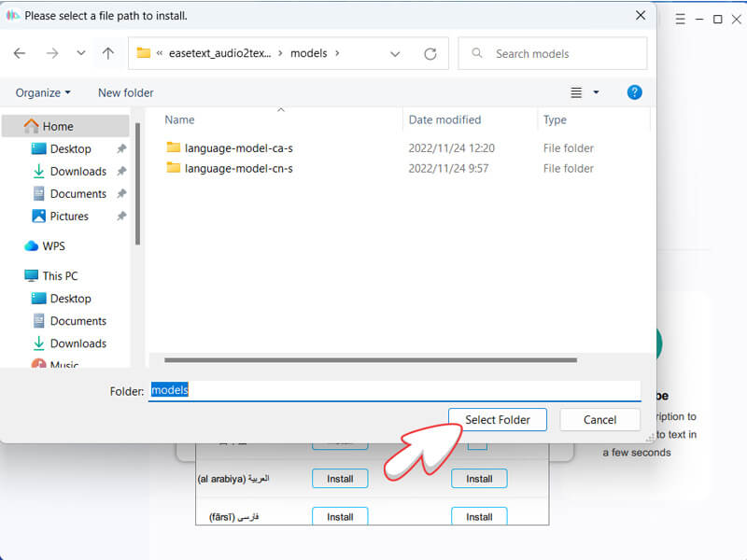The width and height of the screenshot is (747, 560).
Task: Refresh the models folder view
Action: (430, 54)
